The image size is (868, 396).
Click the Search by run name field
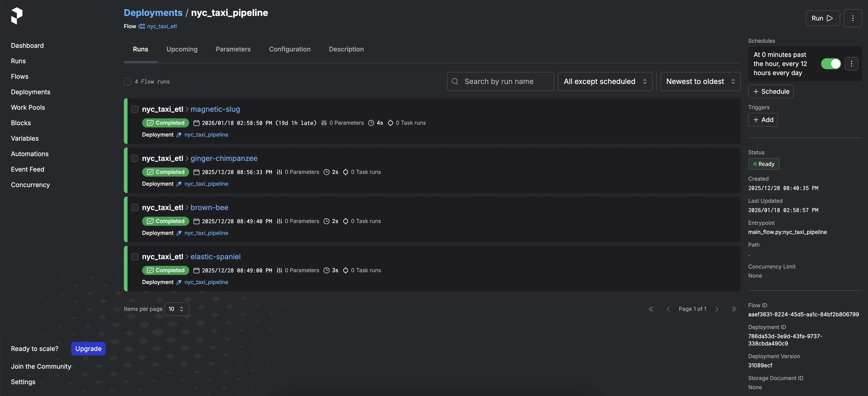500,81
